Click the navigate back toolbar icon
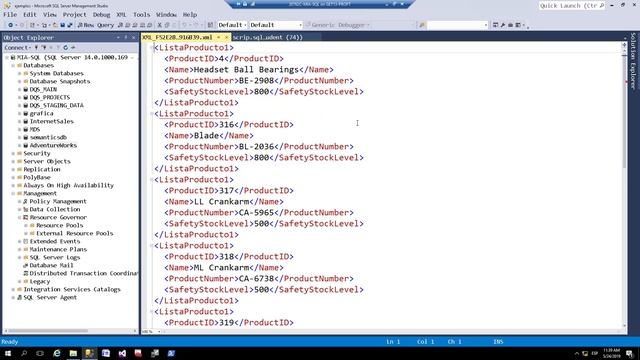The image size is (640, 360). 11,25
